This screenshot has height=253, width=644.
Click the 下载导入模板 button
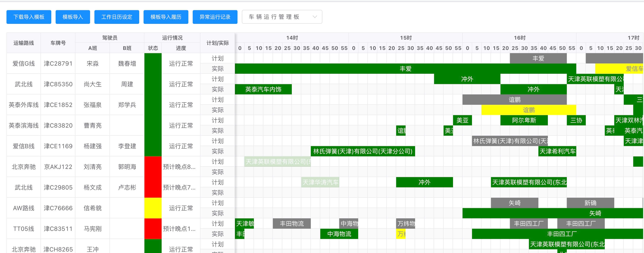click(29, 17)
